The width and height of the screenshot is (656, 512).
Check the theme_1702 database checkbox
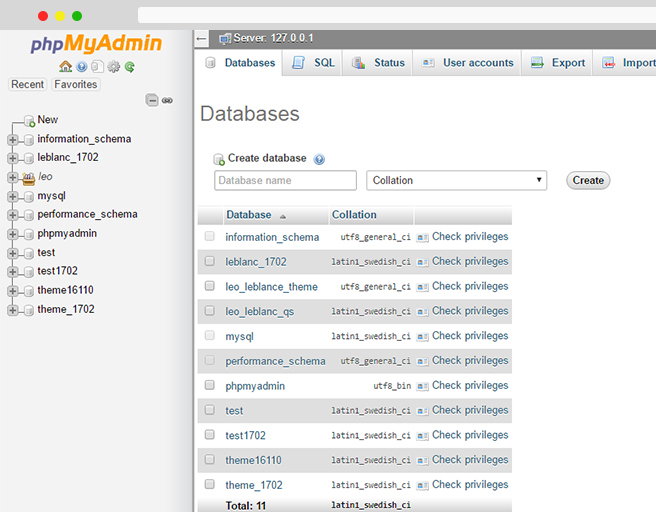[210, 484]
